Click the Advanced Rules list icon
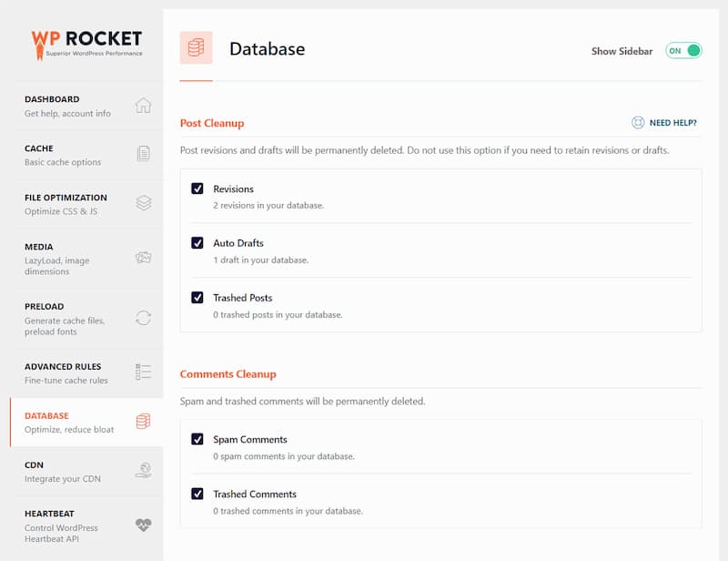Image resolution: width=728 pixels, height=561 pixels. 143,372
